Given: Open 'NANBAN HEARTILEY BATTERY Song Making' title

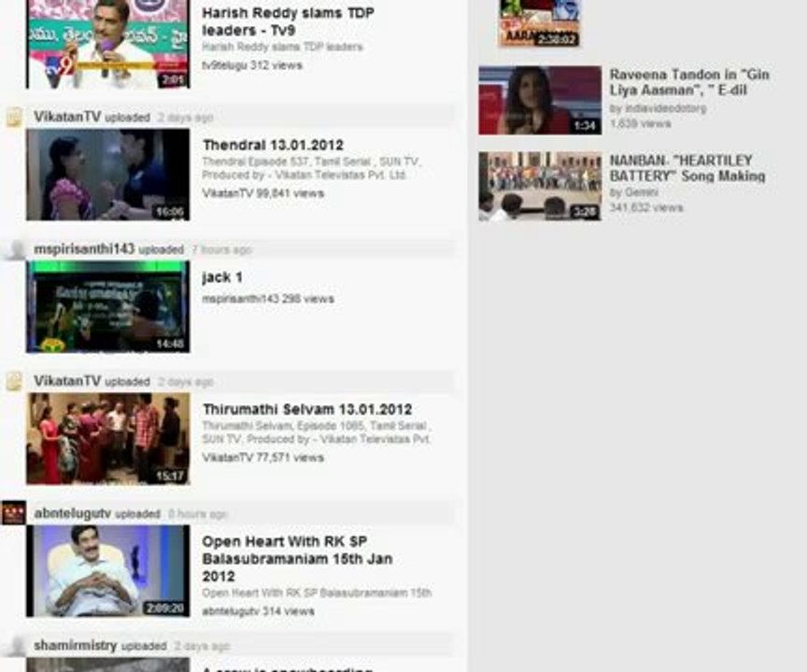Looking at the screenshot, I should pos(687,168).
